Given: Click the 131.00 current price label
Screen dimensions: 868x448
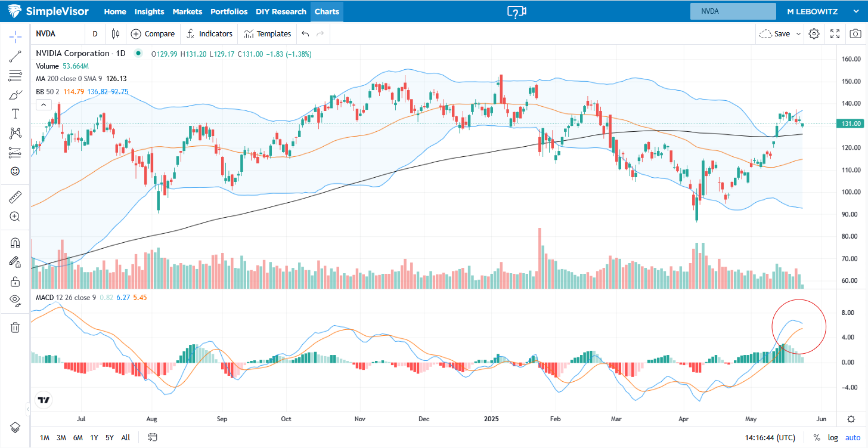Looking at the screenshot, I should pyautogui.click(x=850, y=123).
